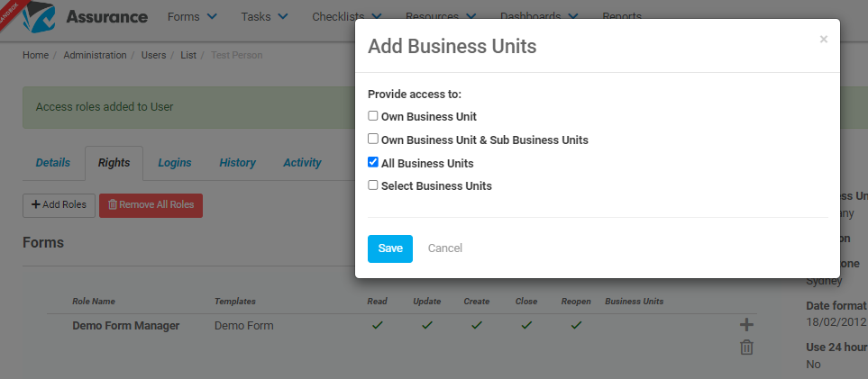Screen dimensions: 868x379
Task: Click the trash icon for Demo Form Manager
Action: pyautogui.click(x=746, y=347)
